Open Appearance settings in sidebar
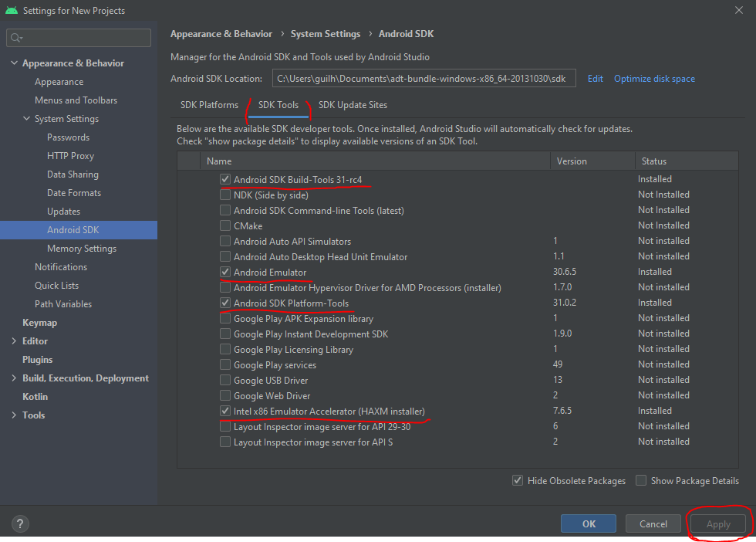This screenshot has width=756, height=542. (59, 82)
